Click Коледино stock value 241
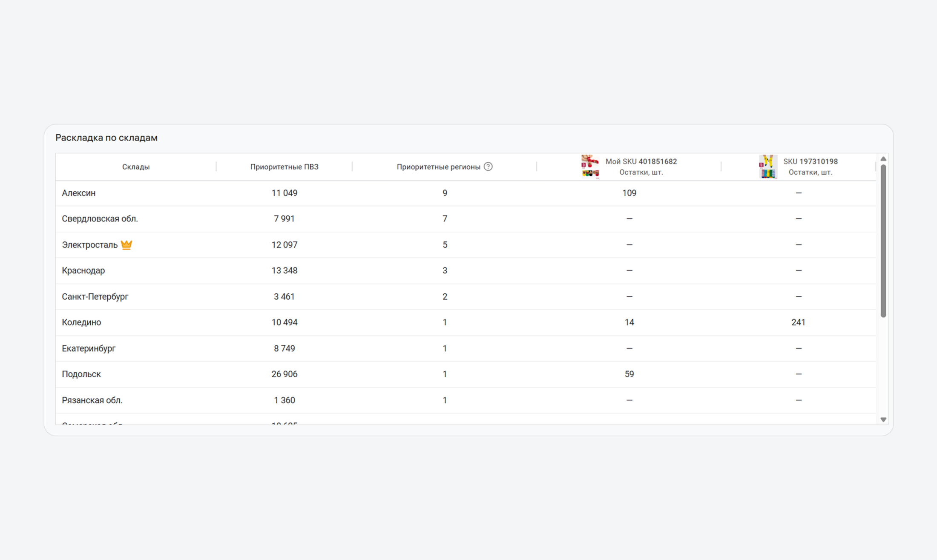This screenshot has height=560, width=937. coord(798,322)
